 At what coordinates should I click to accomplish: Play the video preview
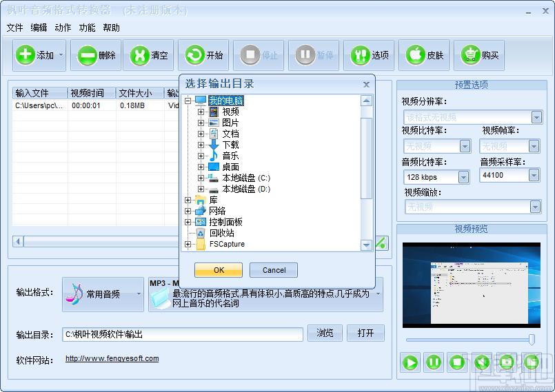point(410,362)
